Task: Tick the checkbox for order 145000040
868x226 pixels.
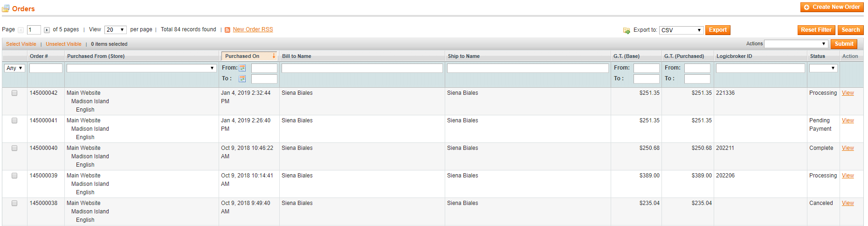Action: tap(14, 148)
